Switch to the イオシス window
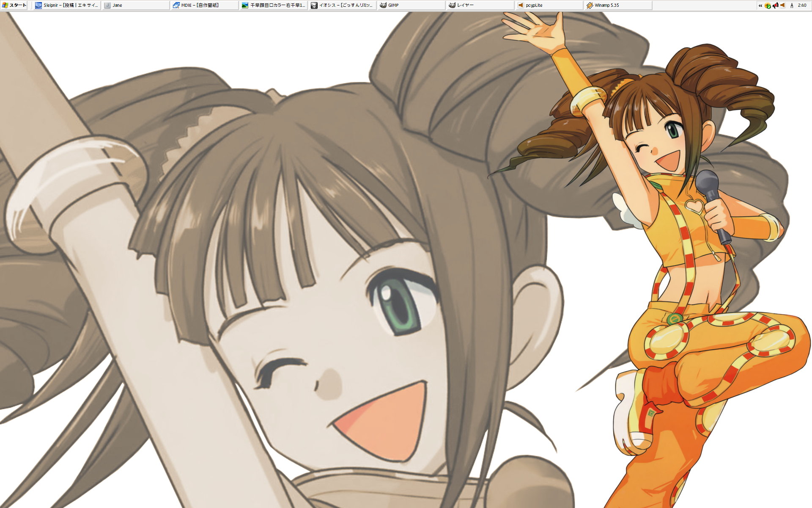 click(x=342, y=5)
